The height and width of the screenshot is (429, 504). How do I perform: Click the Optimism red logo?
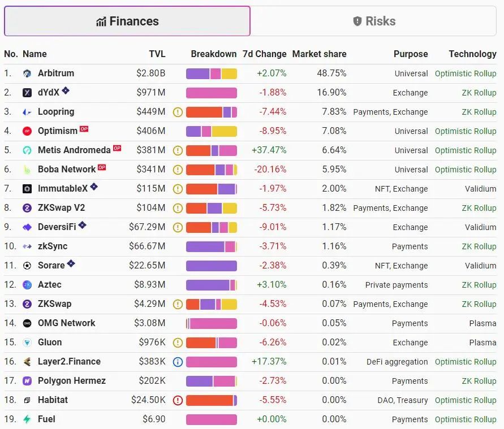(27, 131)
